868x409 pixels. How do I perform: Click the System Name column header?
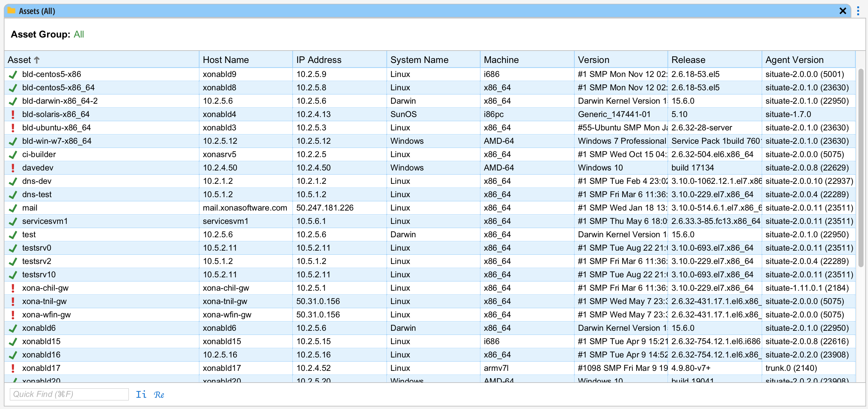(x=419, y=60)
